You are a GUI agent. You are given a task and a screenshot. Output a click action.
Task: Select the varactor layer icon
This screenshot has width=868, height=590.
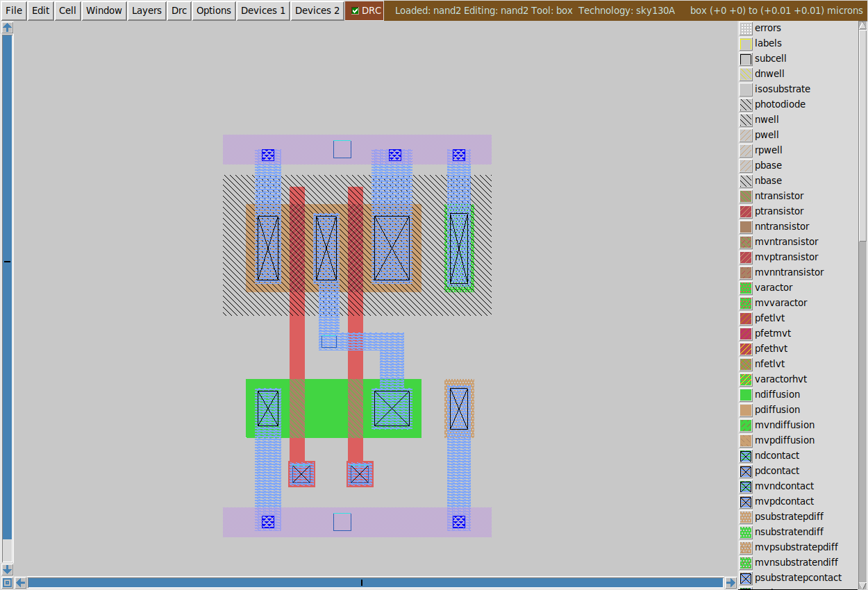746,288
